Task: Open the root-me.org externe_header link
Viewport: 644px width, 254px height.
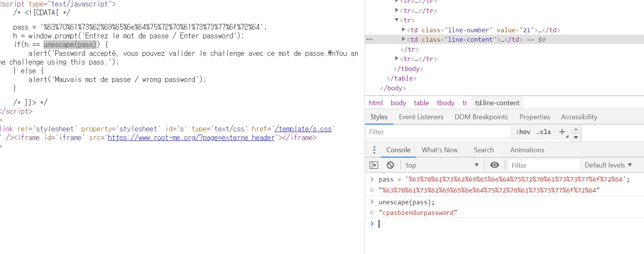Action: click(191, 138)
